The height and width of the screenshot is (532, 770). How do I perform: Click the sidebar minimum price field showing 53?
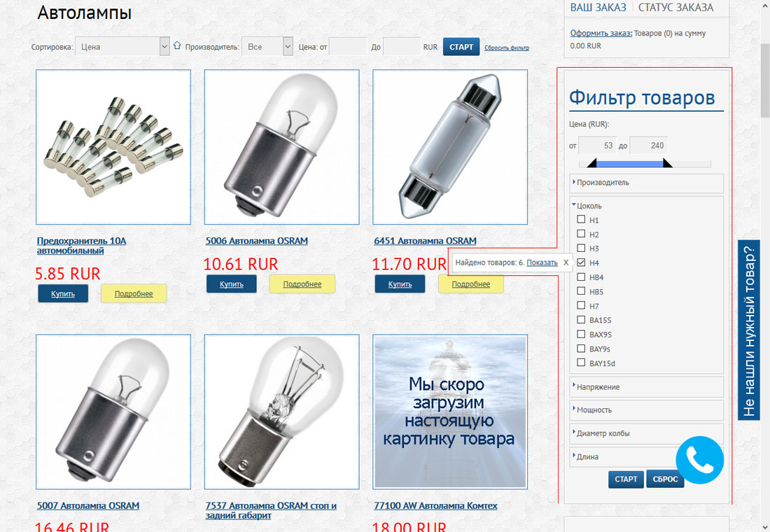[597, 146]
